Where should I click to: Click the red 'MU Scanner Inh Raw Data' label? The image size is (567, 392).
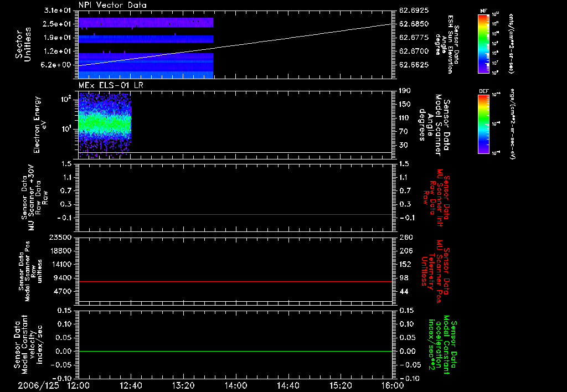coord(436,198)
